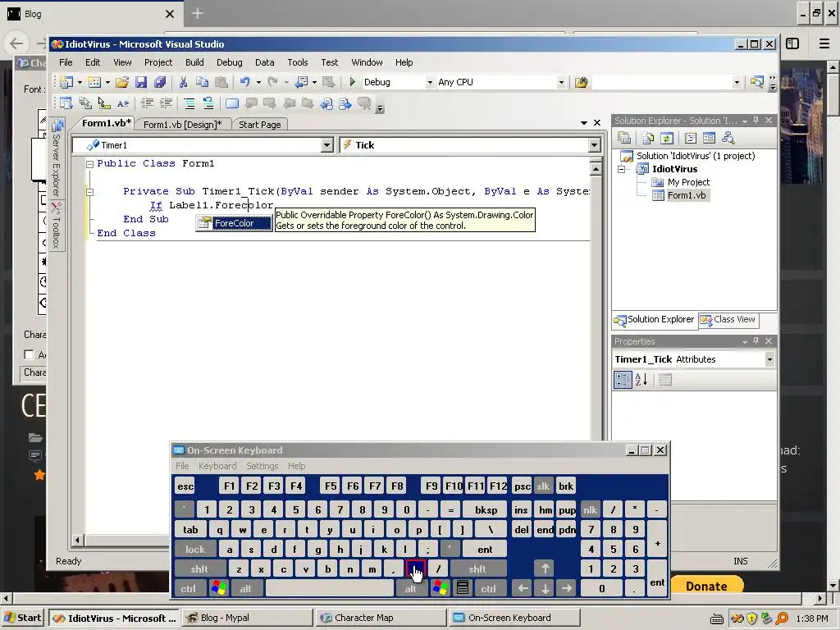
Task: Open the active files list arrow
Action: (x=584, y=123)
